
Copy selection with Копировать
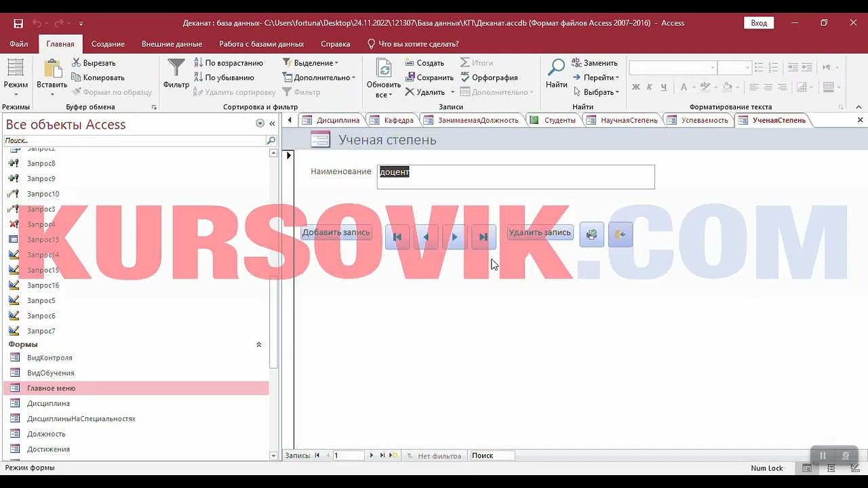(98, 77)
